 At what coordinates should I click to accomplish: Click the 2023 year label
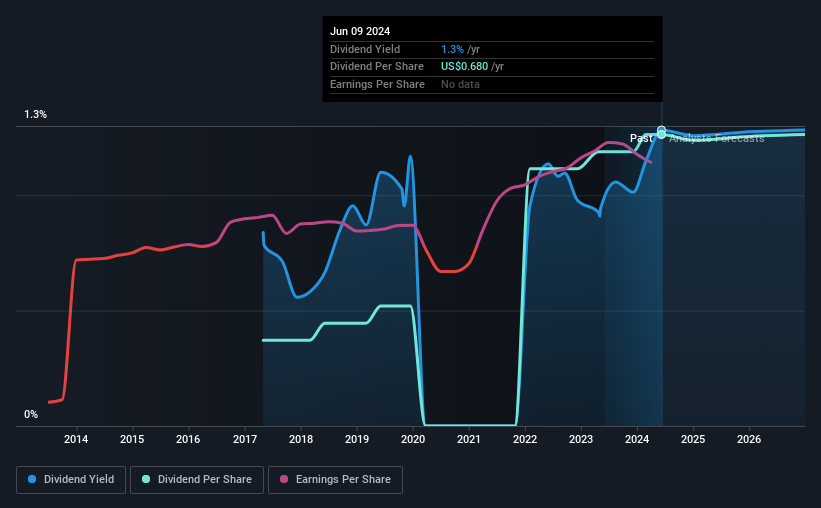(x=581, y=439)
